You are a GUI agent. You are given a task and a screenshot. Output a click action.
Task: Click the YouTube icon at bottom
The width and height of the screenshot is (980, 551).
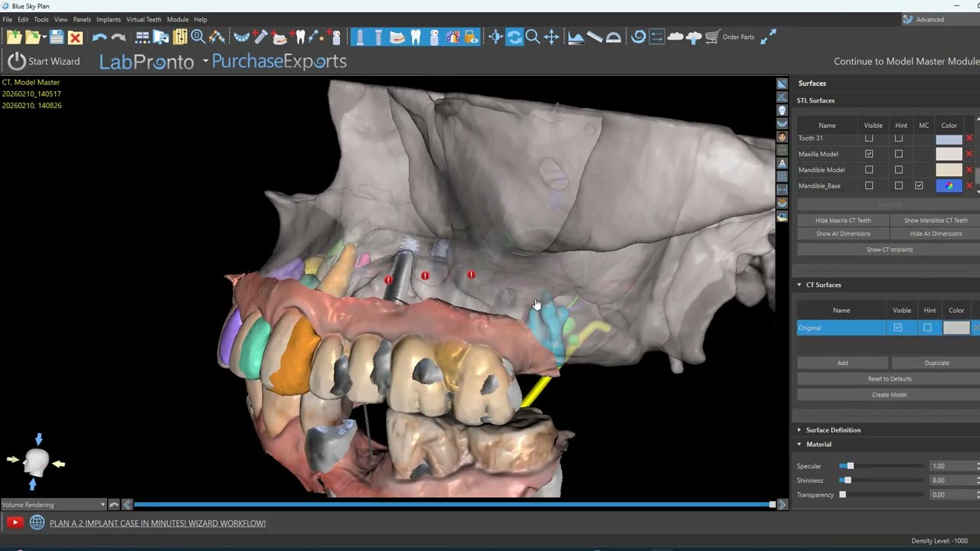(x=15, y=523)
